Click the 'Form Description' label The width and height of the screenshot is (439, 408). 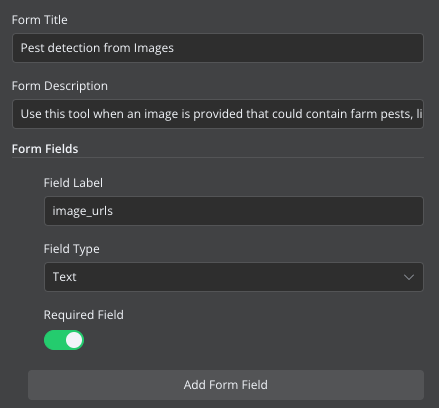60,86
